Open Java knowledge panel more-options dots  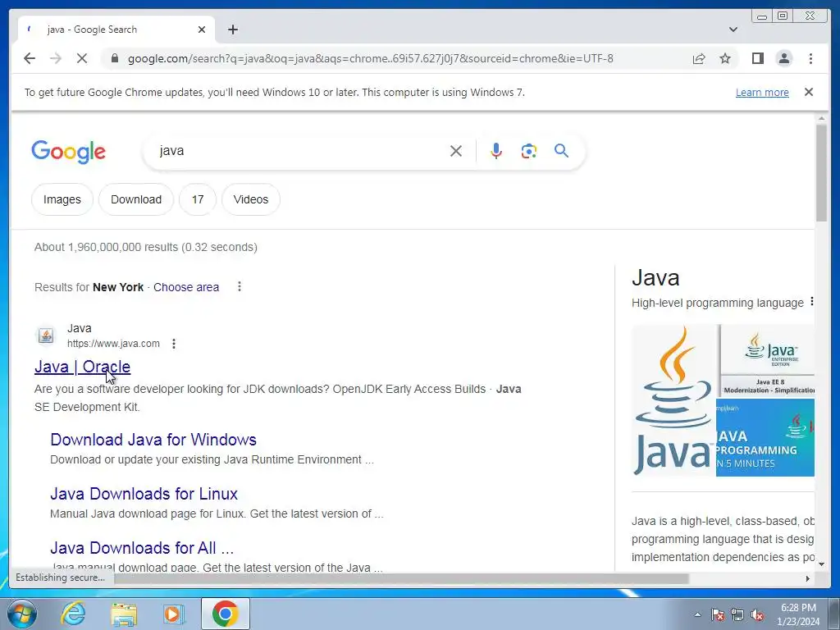(x=811, y=302)
